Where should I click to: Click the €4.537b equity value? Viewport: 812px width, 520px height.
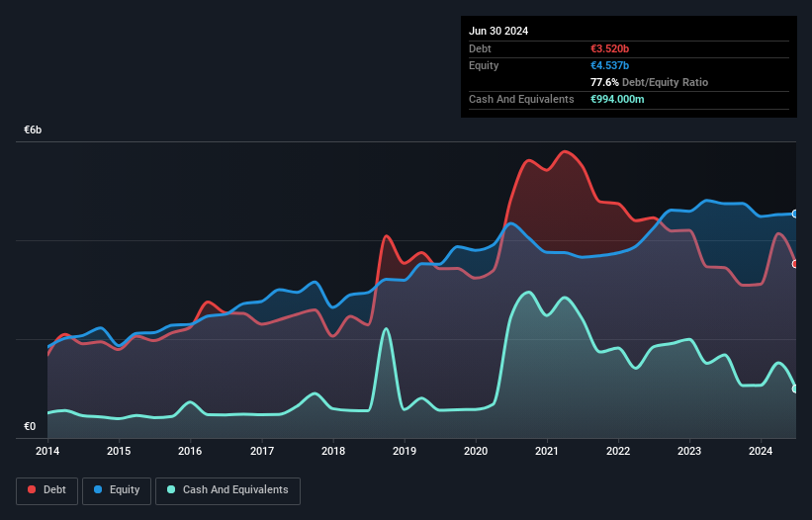(609, 65)
